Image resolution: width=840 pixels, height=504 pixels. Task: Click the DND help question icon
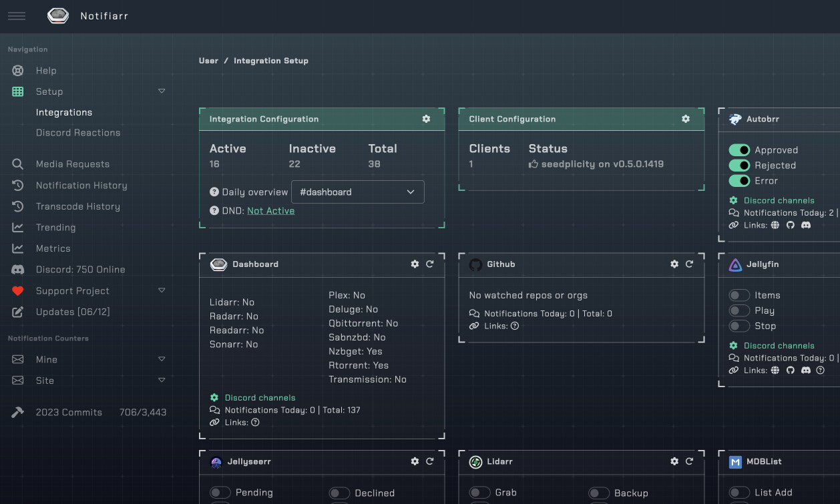tap(214, 210)
